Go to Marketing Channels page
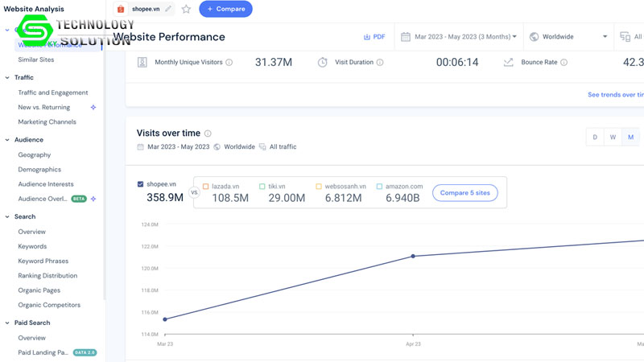This screenshot has height=362, width=644. [x=47, y=122]
